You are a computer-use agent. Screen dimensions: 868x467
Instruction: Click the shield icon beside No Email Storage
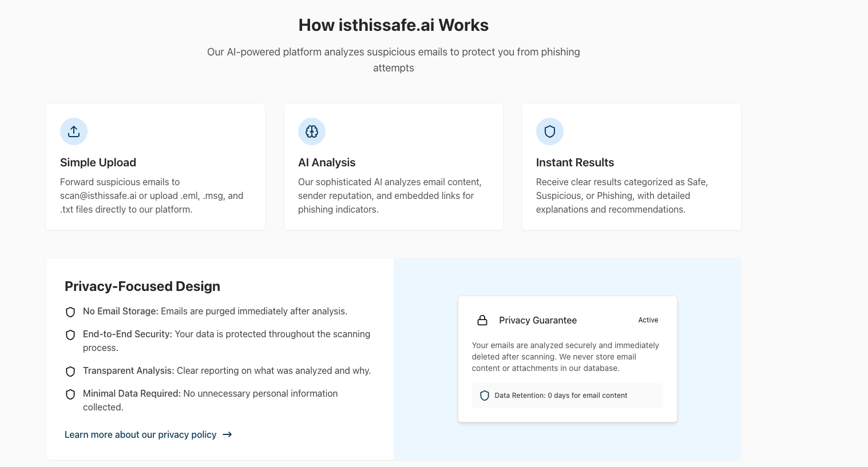click(70, 312)
